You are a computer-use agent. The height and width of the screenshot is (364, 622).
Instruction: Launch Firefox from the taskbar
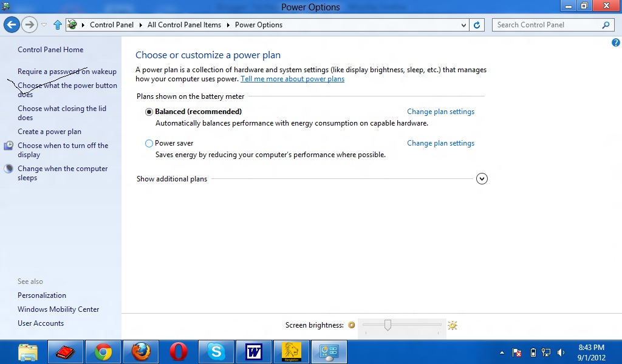point(141,352)
